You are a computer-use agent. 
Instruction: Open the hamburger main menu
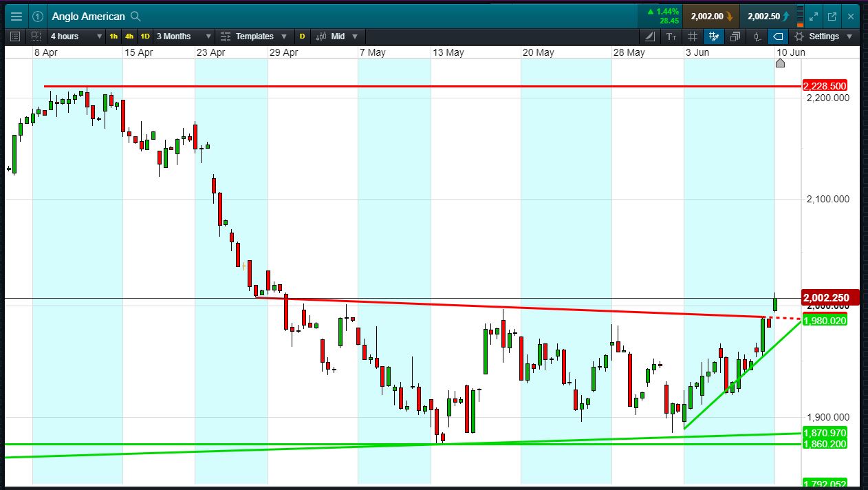tap(16, 17)
